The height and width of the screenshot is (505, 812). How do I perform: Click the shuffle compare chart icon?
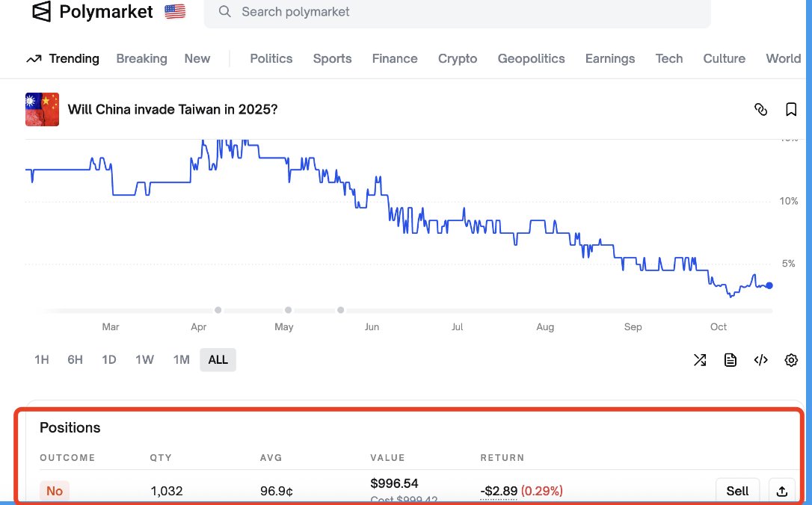[x=700, y=360]
